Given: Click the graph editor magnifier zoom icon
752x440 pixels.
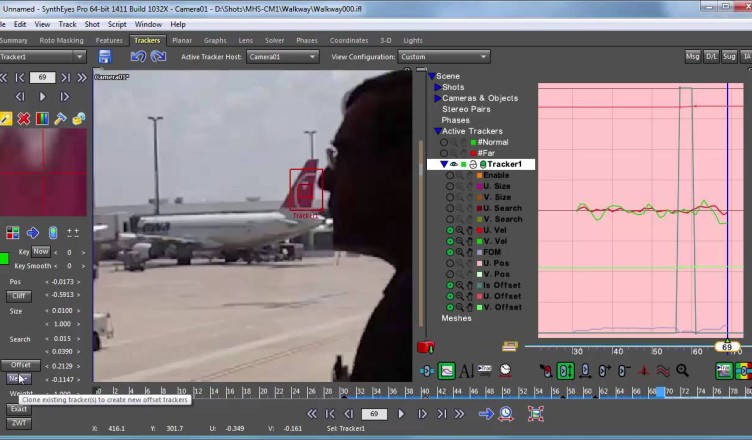Looking at the screenshot, I should (x=682, y=370).
